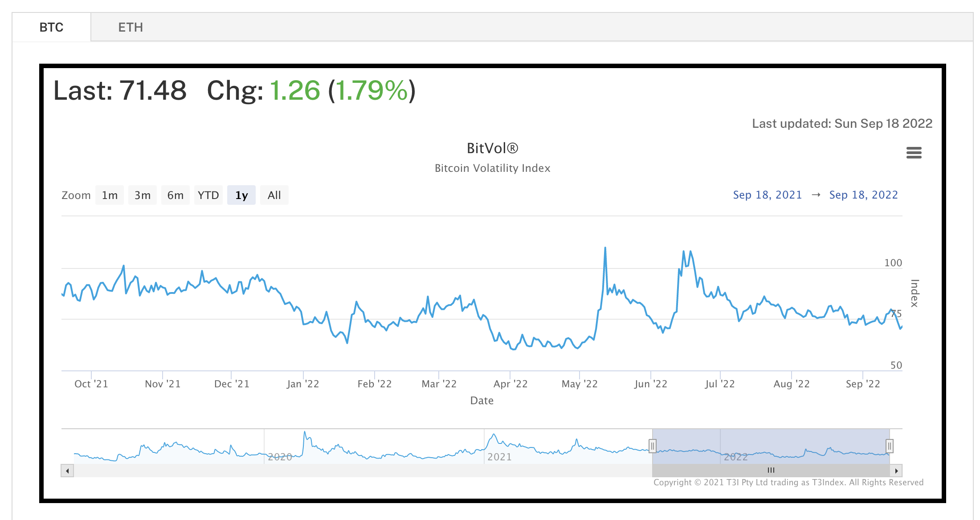Open the chart hamburger context menu
Viewport: 980px width, 520px height.
pyautogui.click(x=914, y=153)
